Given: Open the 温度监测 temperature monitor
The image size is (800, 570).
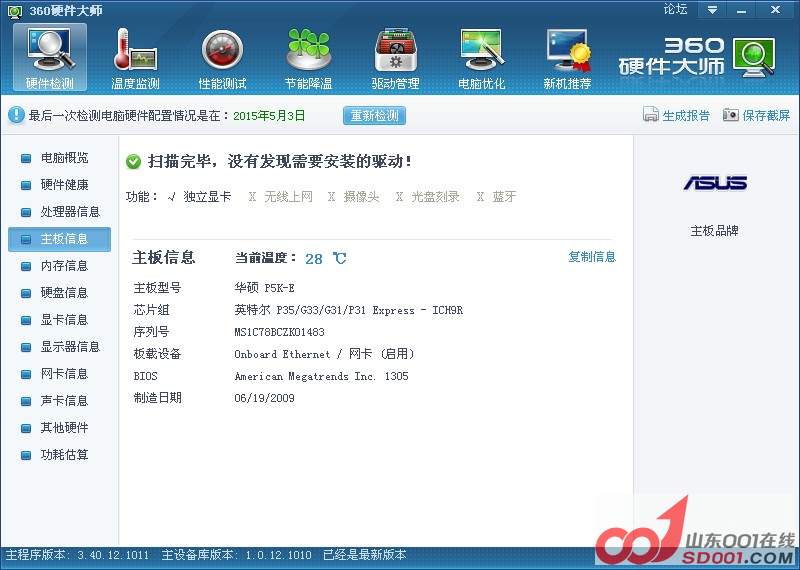Looking at the screenshot, I should tap(136, 58).
